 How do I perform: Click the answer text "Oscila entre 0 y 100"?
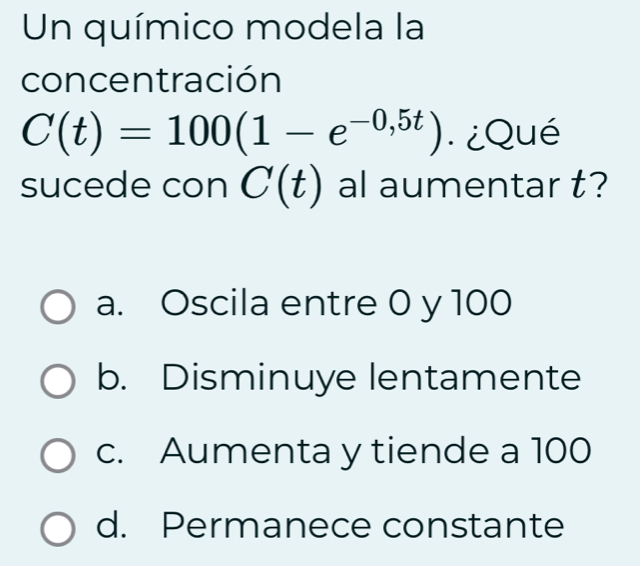336,304
